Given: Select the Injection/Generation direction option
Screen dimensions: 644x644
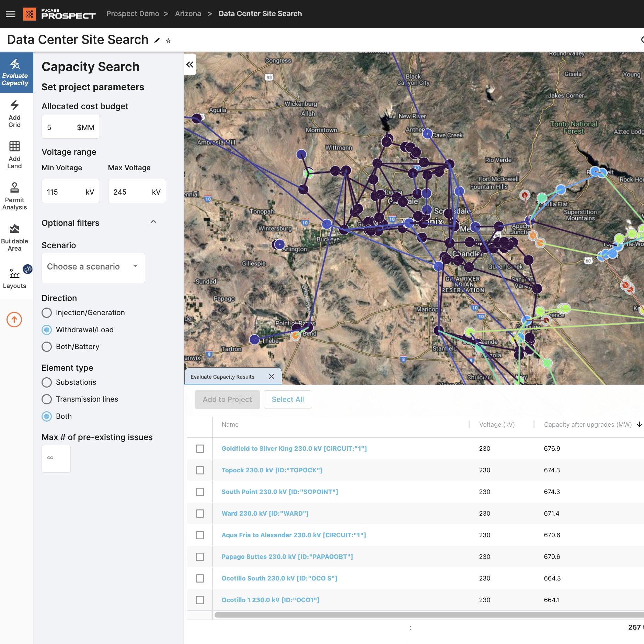Looking at the screenshot, I should [x=47, y=313].
